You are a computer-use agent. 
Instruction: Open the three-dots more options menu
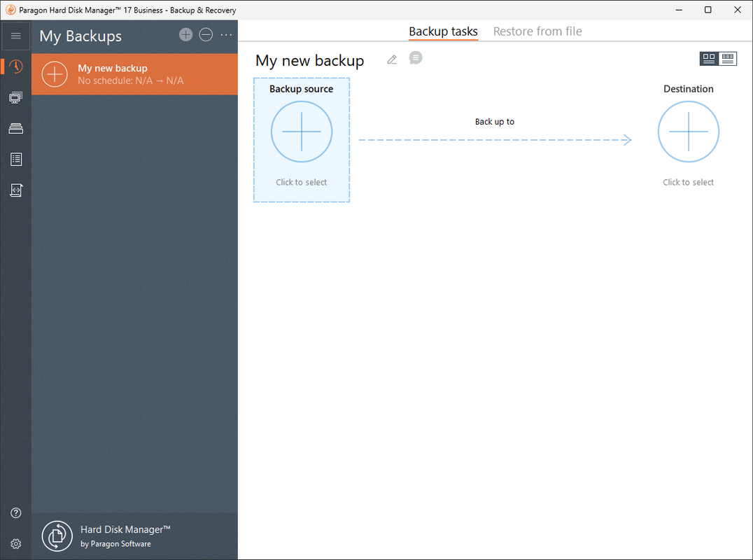click(x=226, y=34)
